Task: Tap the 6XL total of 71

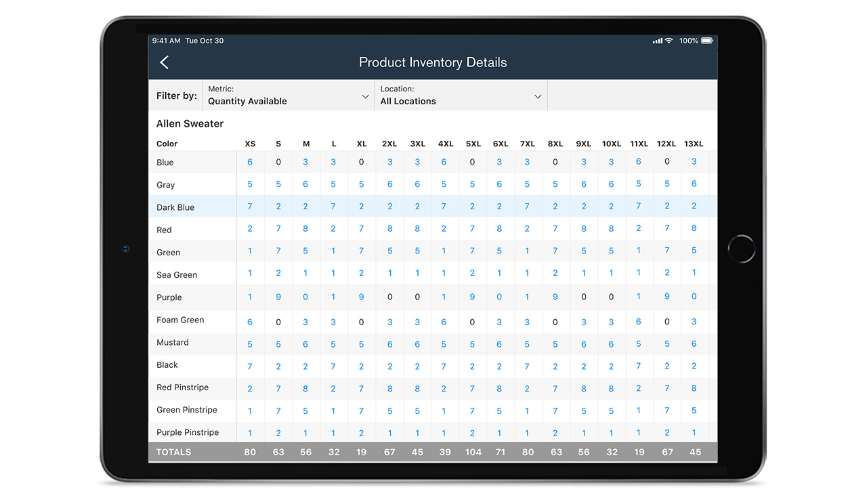Action: pos(501,452)
